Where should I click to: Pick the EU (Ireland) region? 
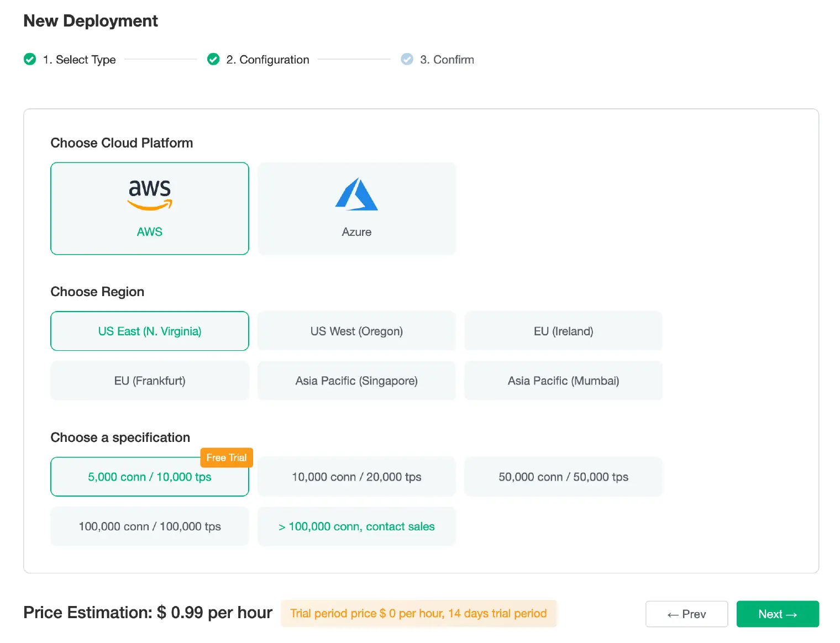pos(563,331)
